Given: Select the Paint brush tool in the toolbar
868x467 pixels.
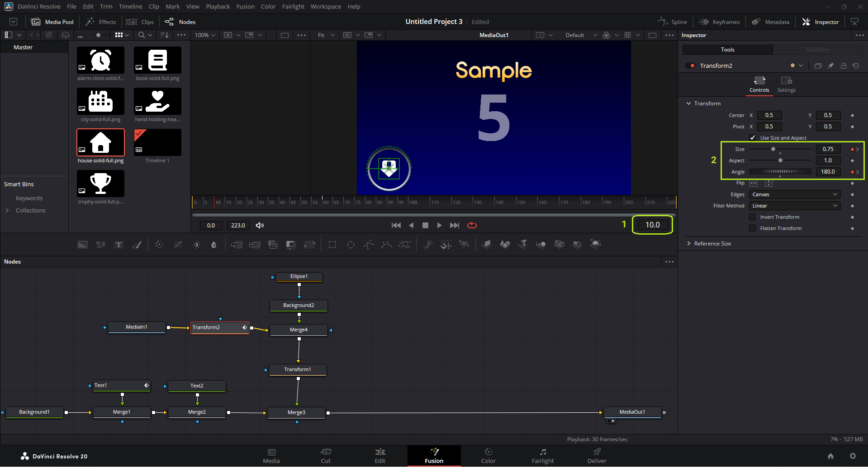Looking at the screenshot, I should tap(137, 245).
